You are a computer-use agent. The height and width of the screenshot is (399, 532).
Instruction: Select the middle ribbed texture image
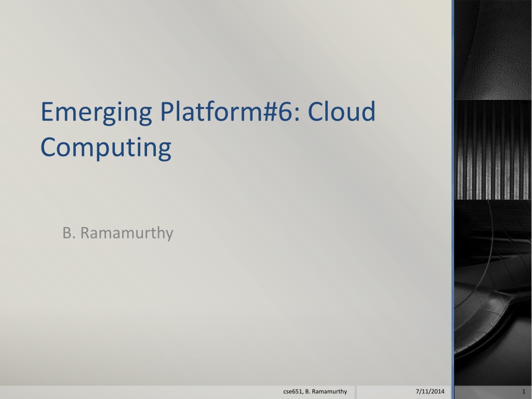[x=493, y=150]
